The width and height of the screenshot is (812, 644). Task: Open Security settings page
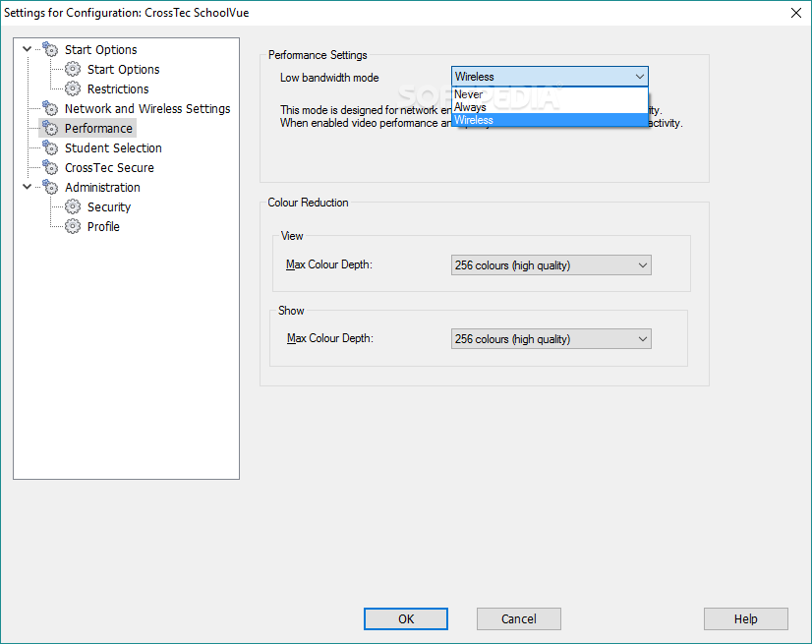(109, 207)
